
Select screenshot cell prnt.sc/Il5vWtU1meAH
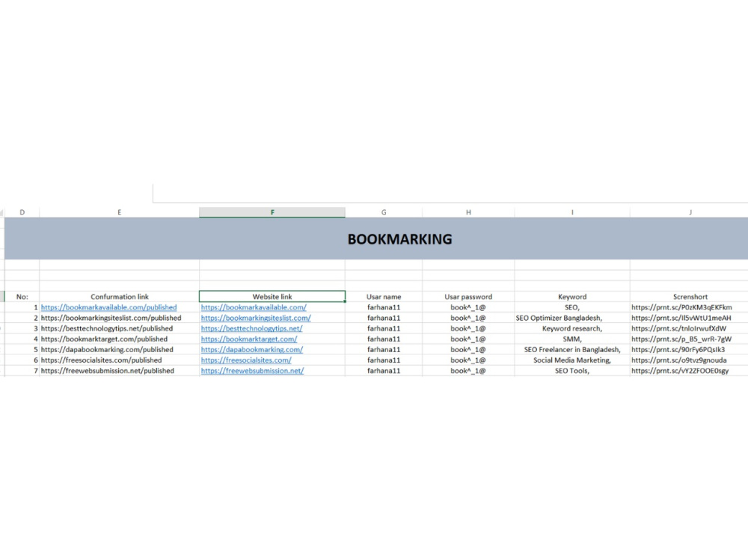click(689, 318)
